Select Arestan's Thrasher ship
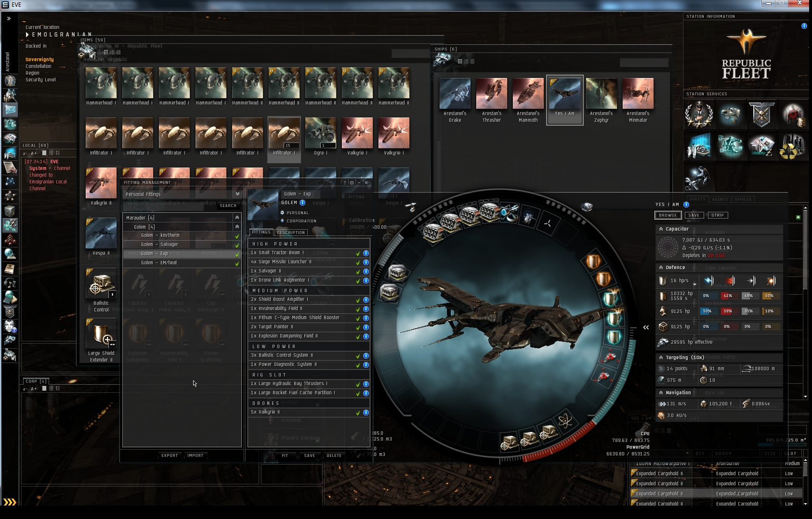812x519 pixels. [x=492, y=100]
